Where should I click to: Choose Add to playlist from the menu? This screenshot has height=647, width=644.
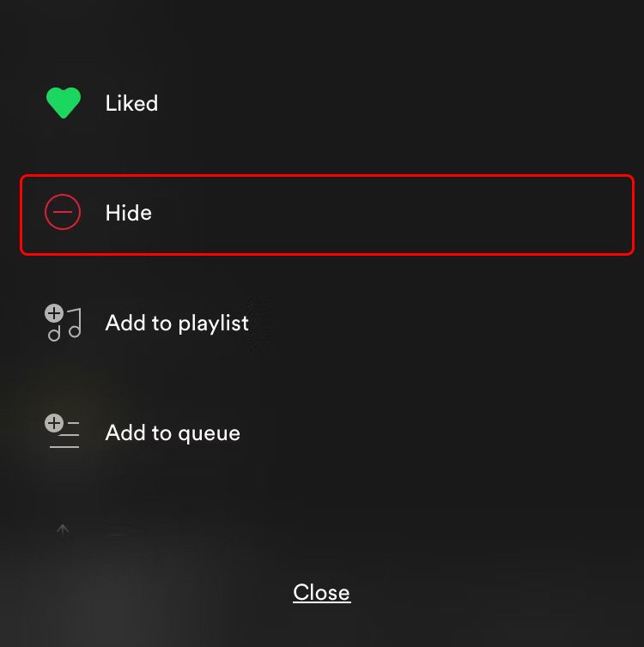click(x=177, y=323)
